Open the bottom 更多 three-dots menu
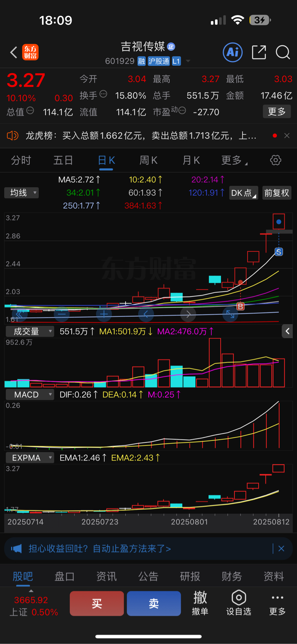The width and height of the screenshot is (297, 644). tap(278, 603)
